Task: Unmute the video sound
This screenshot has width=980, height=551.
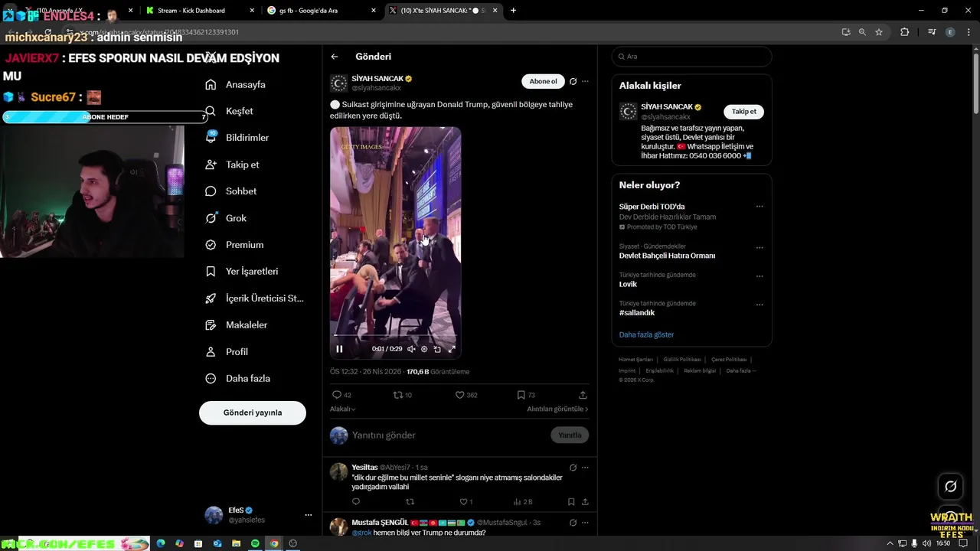Action: (x=411, y=349)
